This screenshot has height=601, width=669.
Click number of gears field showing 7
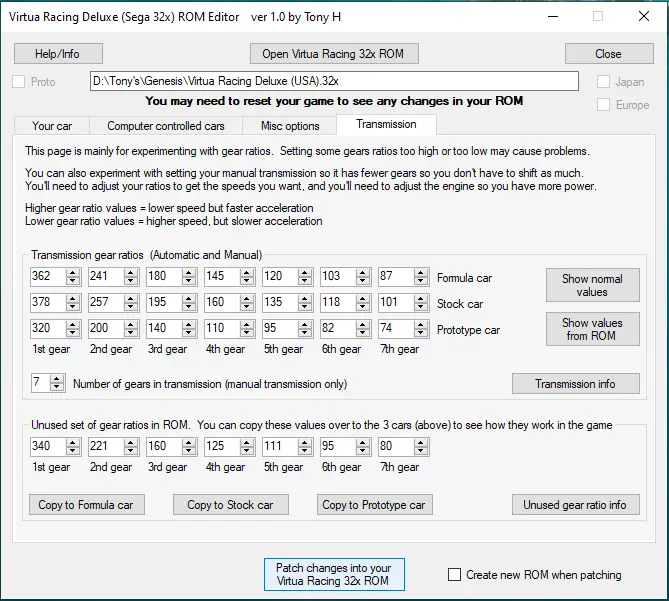coord(41,383)
